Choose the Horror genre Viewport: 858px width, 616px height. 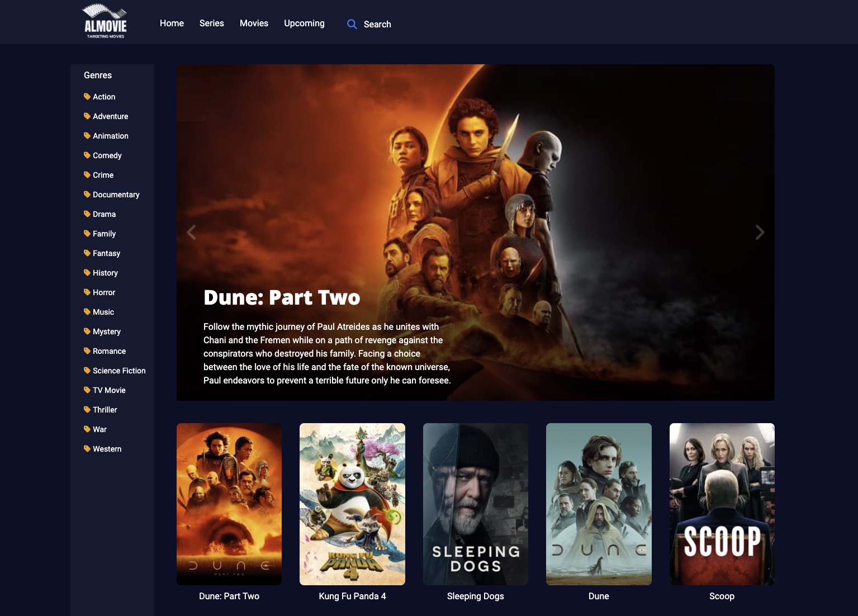[x=104, y=292]
